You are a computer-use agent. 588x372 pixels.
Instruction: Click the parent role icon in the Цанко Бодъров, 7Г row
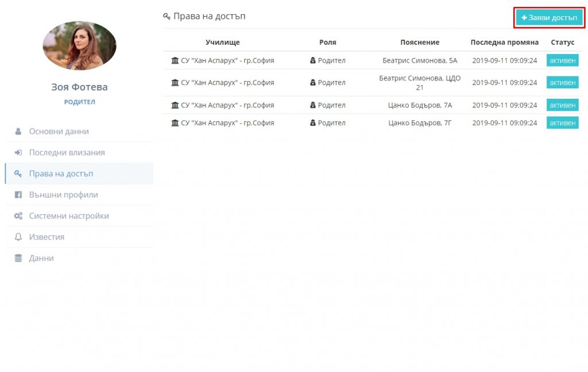(313, 123)
